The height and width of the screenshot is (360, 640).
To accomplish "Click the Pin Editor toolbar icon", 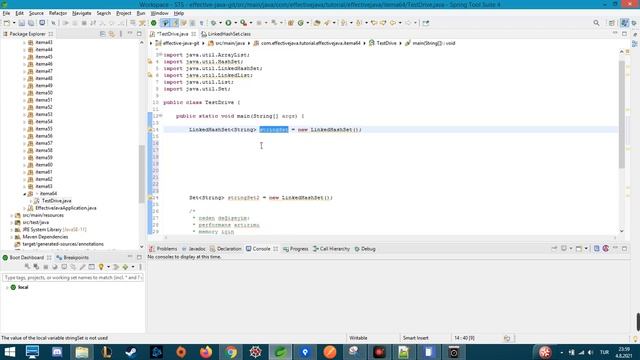I will (x=426, y=23).
